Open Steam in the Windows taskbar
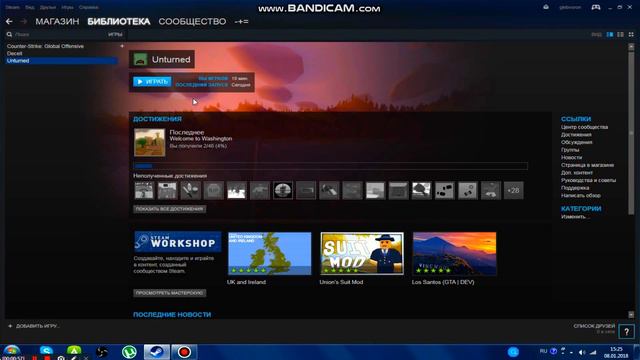This screenshot has width=640, height=360. pos(157,352)
